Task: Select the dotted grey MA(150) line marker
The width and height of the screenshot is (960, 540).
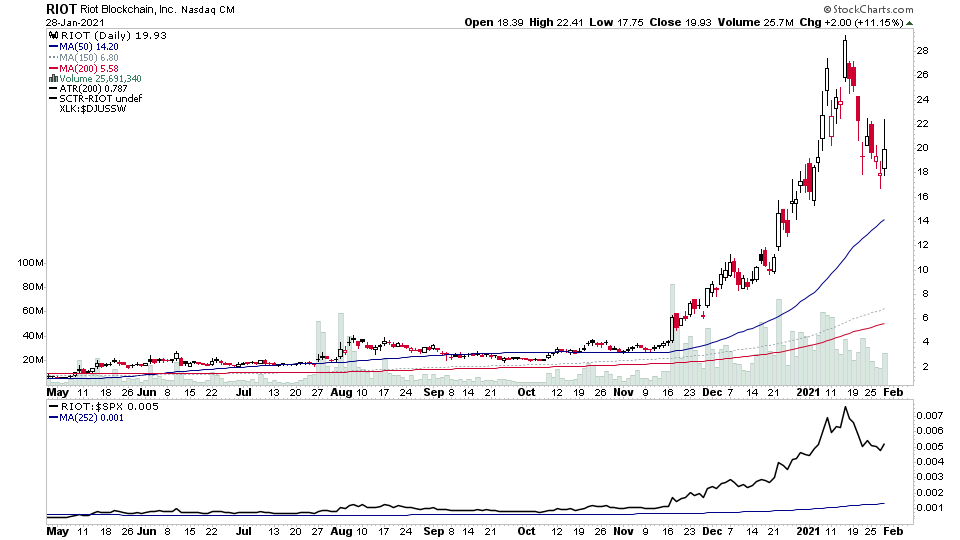Action: pyautogui.click(x=54, y=58)
